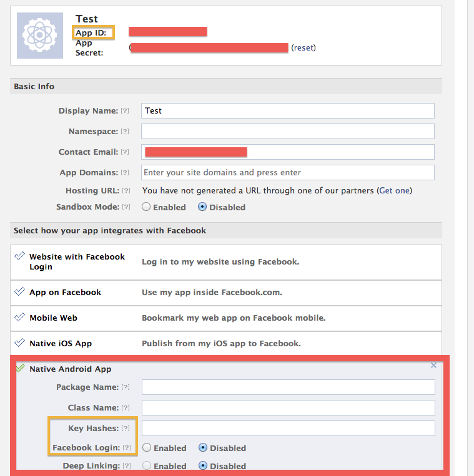Click into the Class Name field
Screen dimensions: 474x476
[289, 408]
